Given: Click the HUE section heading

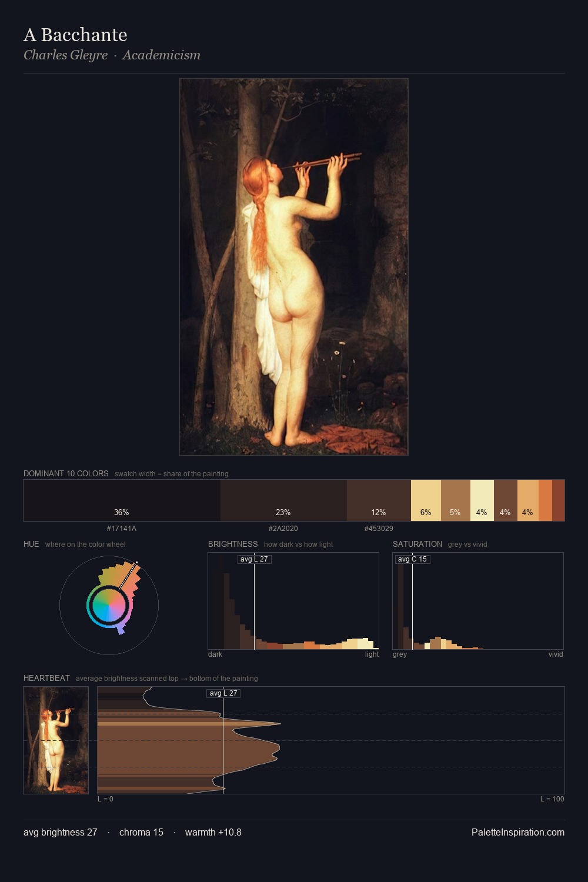Looking at the screenshot, I should [x=31, y=544].
